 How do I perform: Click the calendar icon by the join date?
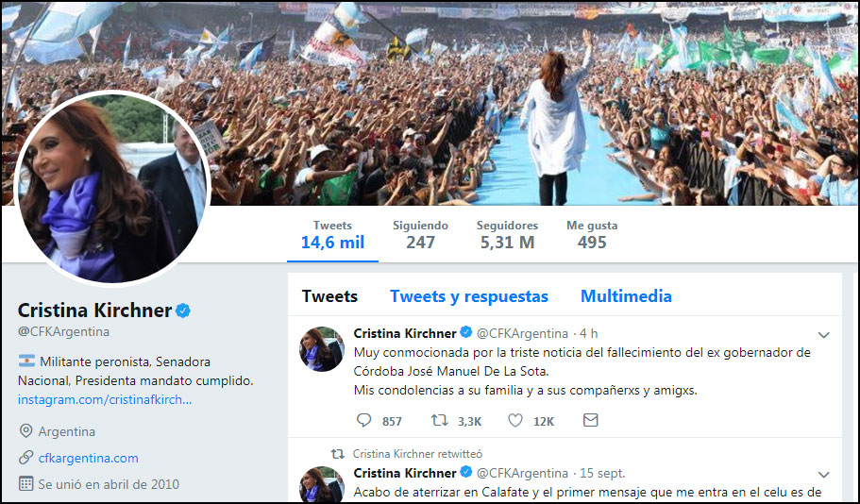(25, 484)
